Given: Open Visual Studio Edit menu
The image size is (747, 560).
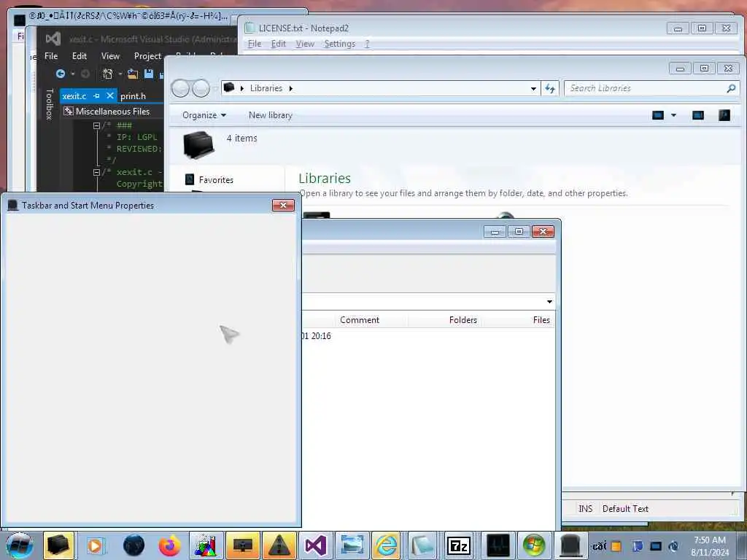Looking at the screenshot, I should [79, 56].
